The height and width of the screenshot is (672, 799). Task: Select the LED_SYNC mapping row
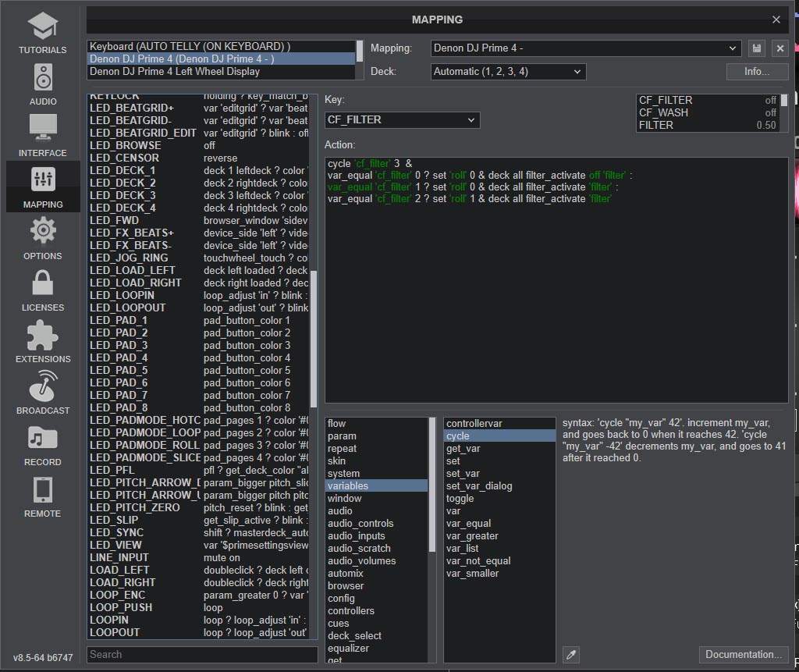click(198, 533)
